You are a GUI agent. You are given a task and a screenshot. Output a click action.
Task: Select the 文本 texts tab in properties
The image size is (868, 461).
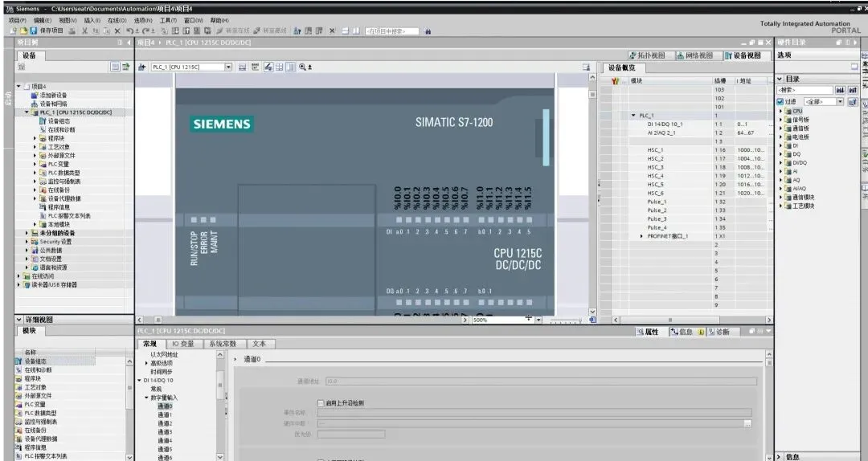tap(259, 344)
